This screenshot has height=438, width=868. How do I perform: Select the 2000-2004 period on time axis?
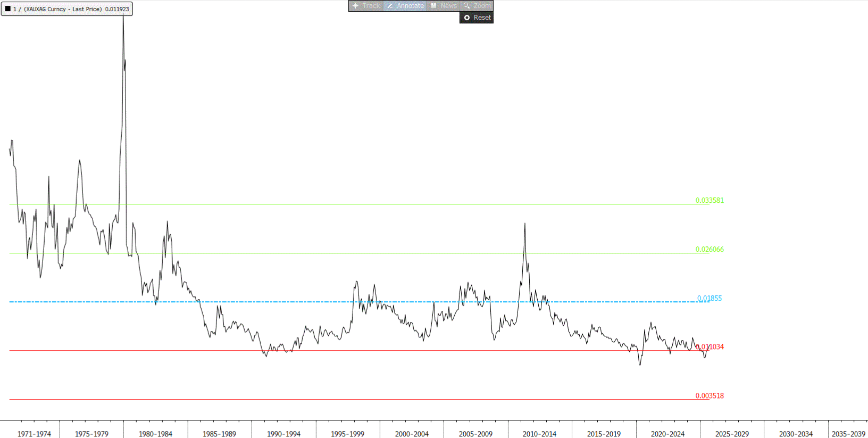412,434
